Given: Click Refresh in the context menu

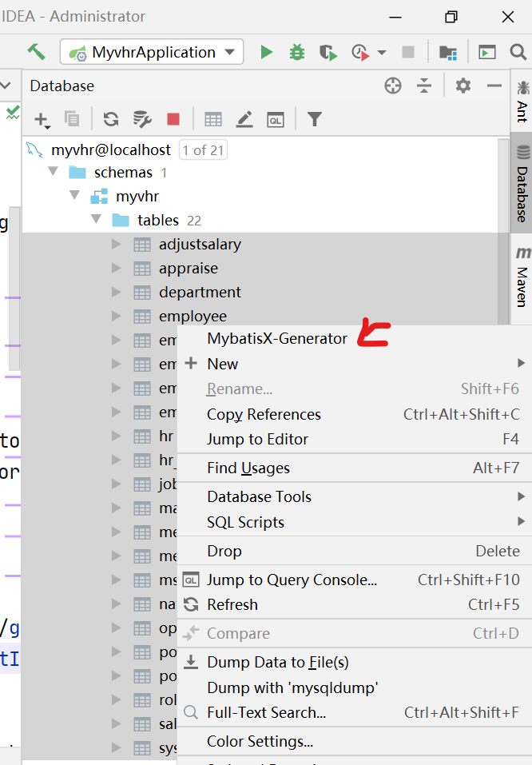Looking at the screenshot, I should 355,604.
